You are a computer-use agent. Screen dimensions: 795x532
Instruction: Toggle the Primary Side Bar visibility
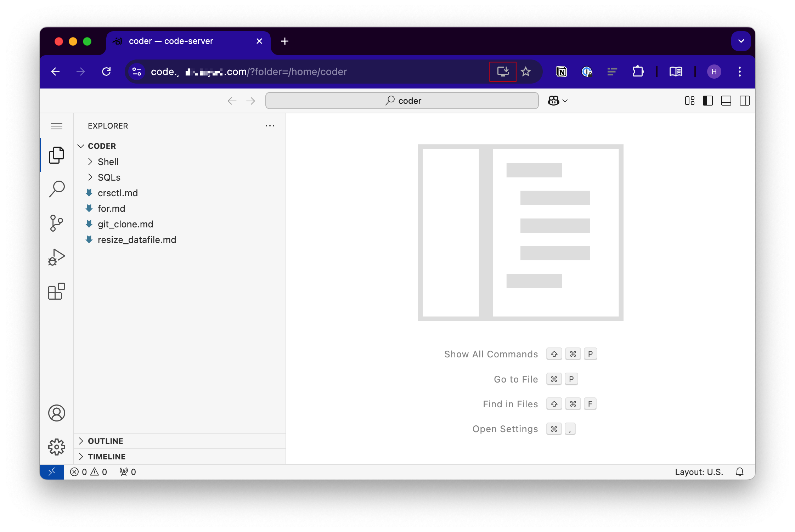[707, 101]
